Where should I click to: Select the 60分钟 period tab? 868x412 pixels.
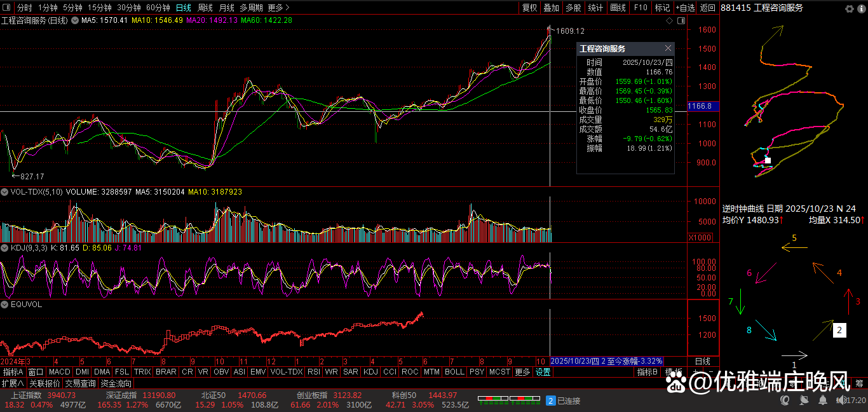point(158,8)
